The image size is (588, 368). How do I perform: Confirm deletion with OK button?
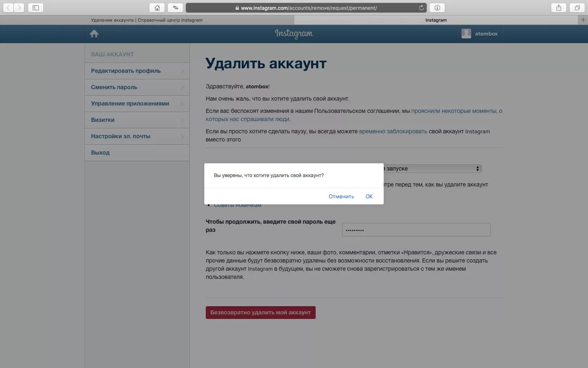click(x=369, y=197)
